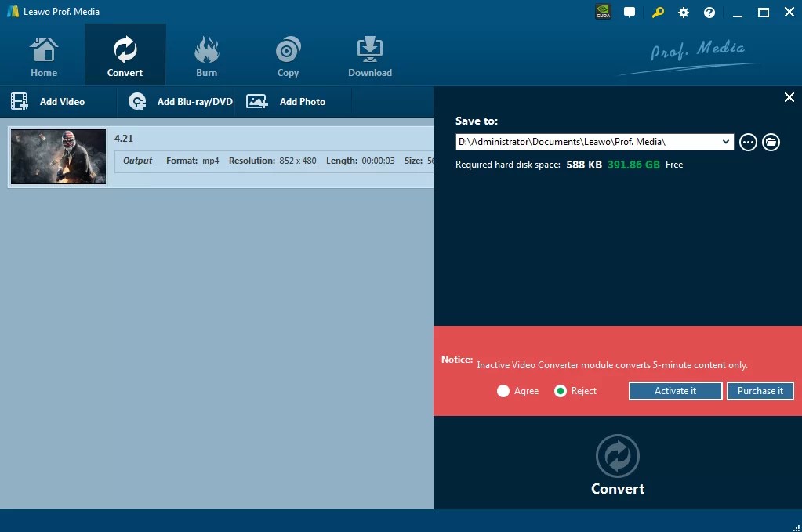Select the Agree radio button
The height and width of the screenshot is (532, 802).
[503, 390]
